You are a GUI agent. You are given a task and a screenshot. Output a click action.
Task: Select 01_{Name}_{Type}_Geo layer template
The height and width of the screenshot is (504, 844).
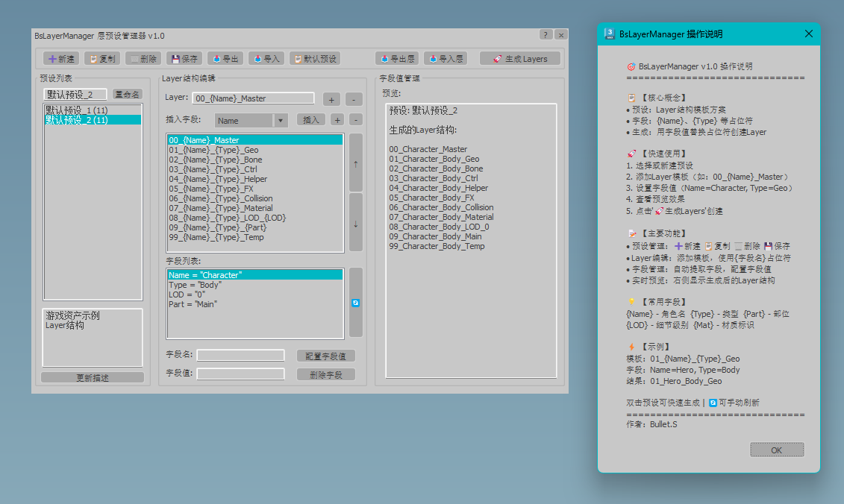point(255,150)
